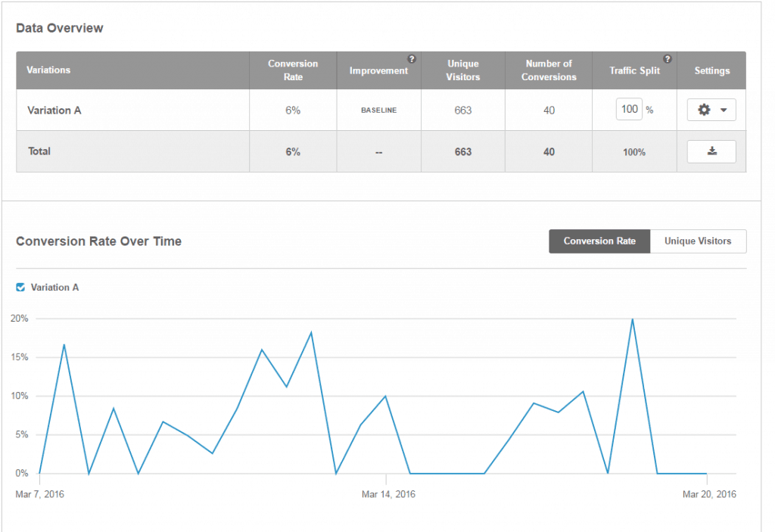Image resolution: width=775 pixels, height=532 pixels.
Task: Click the help icon above Improvement column
Action: coord(411,59)
